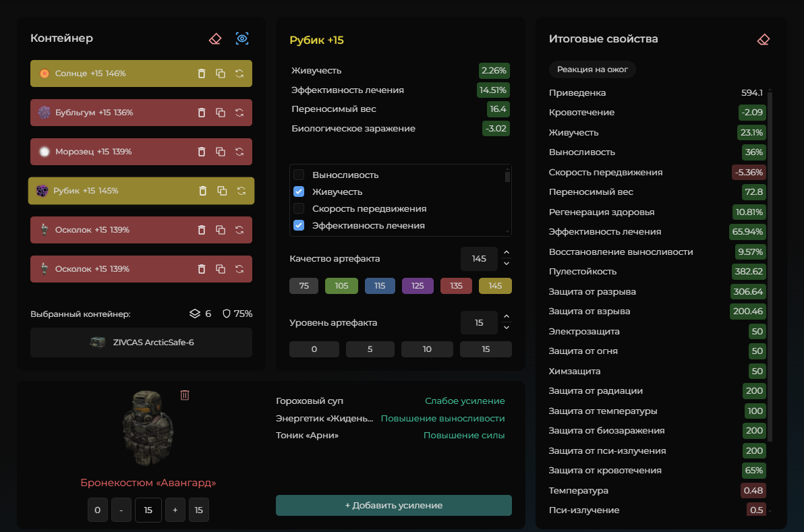The height and width of the screenshot is (532, 804).
Task: Remove the Морозец +15 artifact
Action: tap(202, 152)
